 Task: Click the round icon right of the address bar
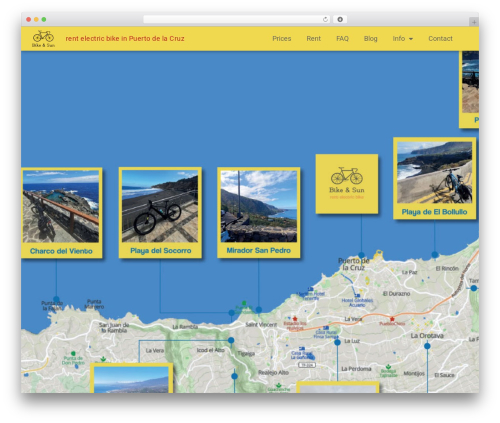tap(340, 20)
